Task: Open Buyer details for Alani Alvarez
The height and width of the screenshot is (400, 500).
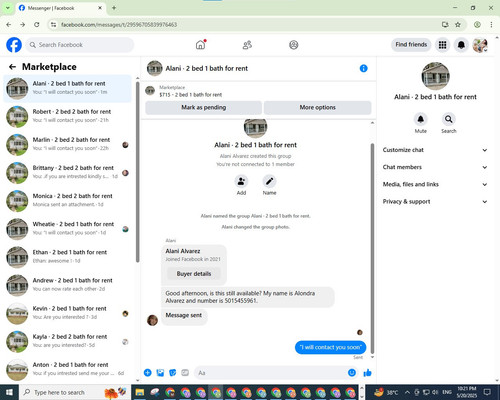Action: click(x=194, y=274)
